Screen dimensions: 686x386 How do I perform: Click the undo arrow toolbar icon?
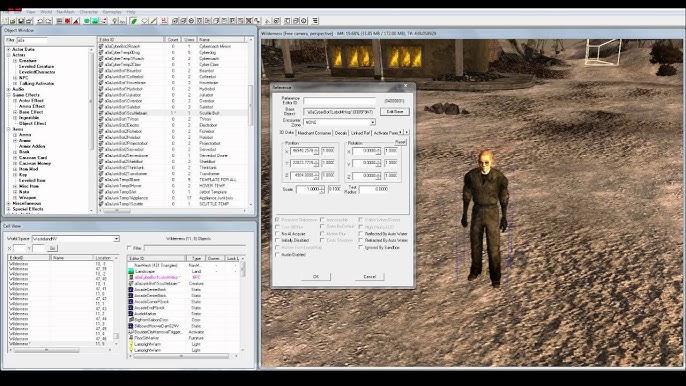coord(40,21)
